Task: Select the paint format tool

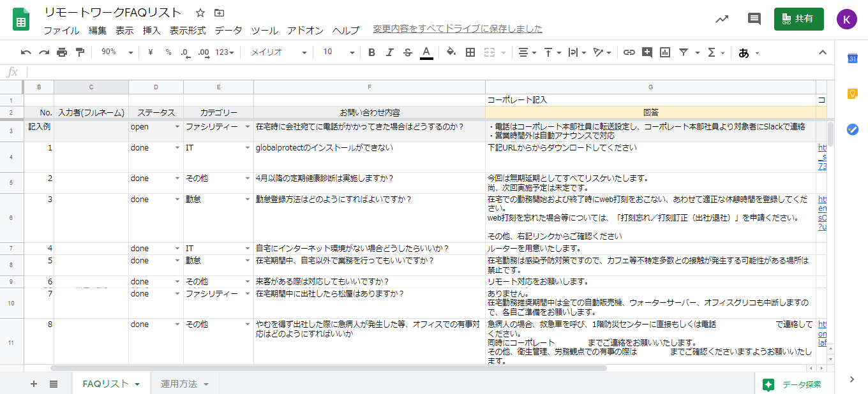Action: click(80, 52)
